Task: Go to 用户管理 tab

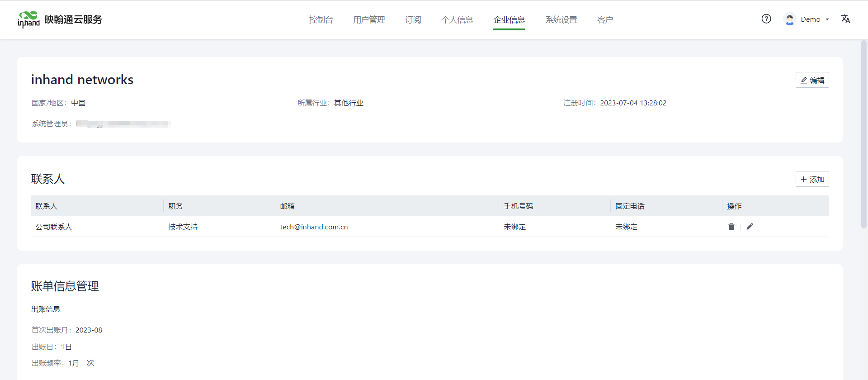Action: (x=369, y=19)
